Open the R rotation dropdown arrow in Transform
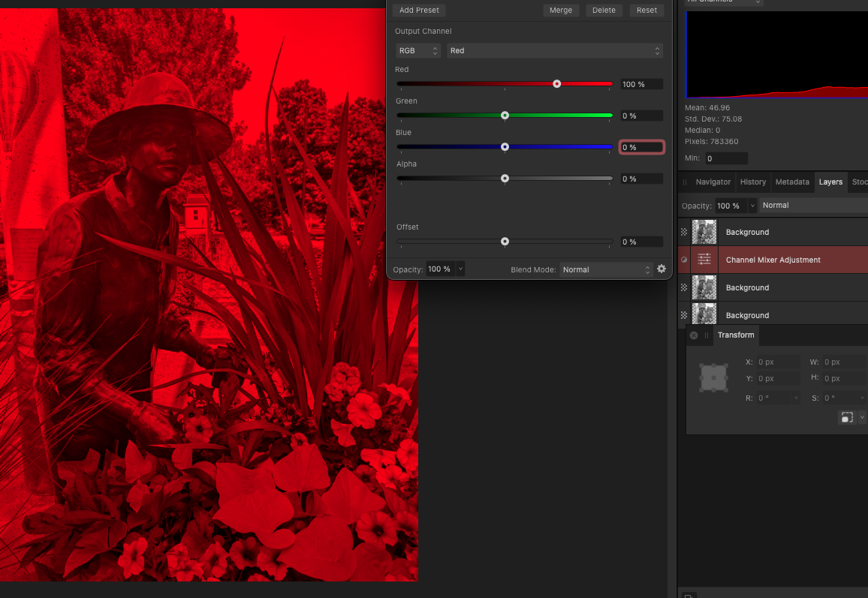 click(x=796, y=398)
